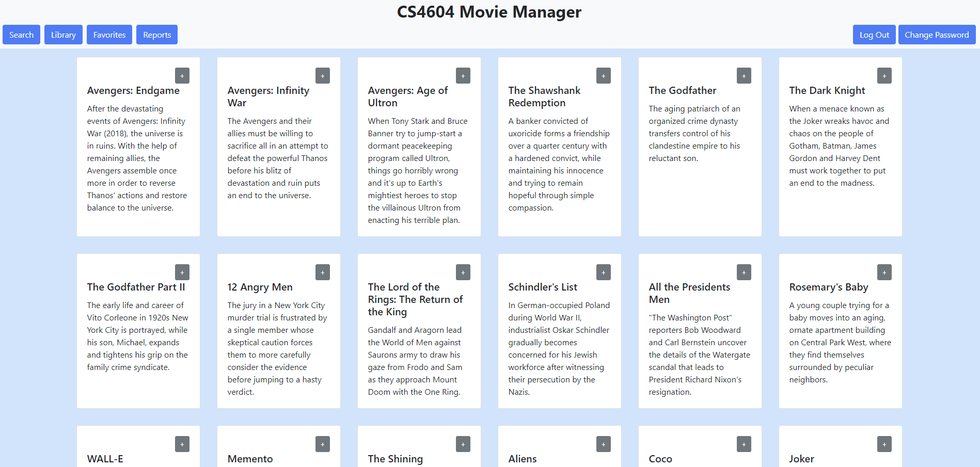The image size is (980, 467).
Task: Click the plus icon on The Dark Knight
Action: [x=884, y=75]
